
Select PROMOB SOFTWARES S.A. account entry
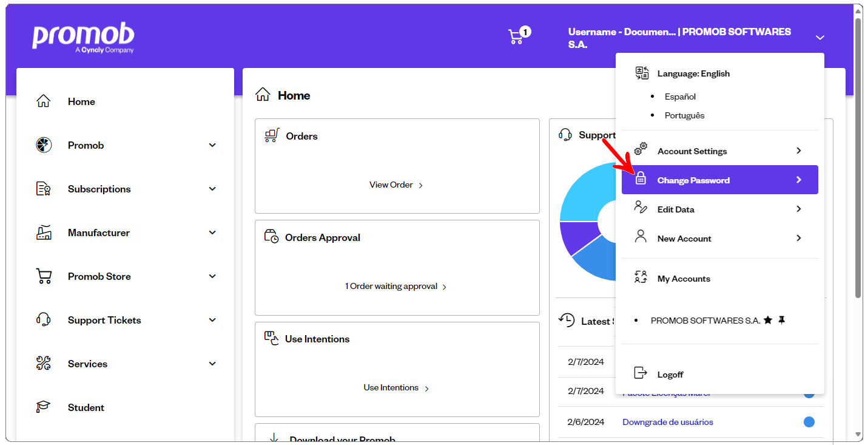pos(705,320)
